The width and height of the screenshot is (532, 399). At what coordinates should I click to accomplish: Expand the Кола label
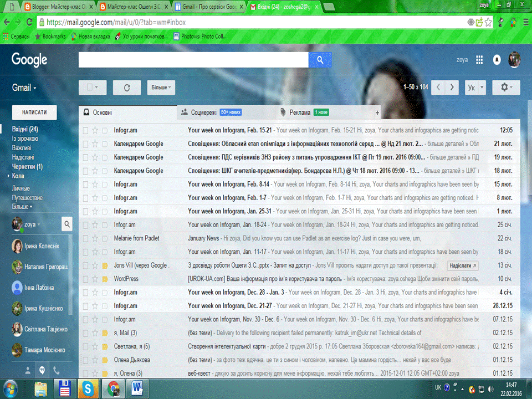(8, 176)
